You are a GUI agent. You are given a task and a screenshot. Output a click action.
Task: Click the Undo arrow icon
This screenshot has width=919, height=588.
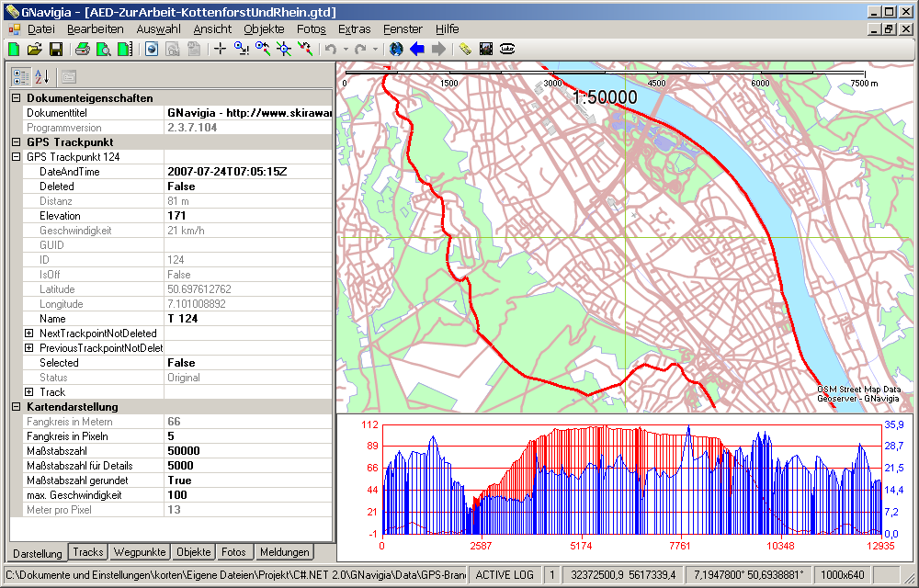[x=331, y=50]
